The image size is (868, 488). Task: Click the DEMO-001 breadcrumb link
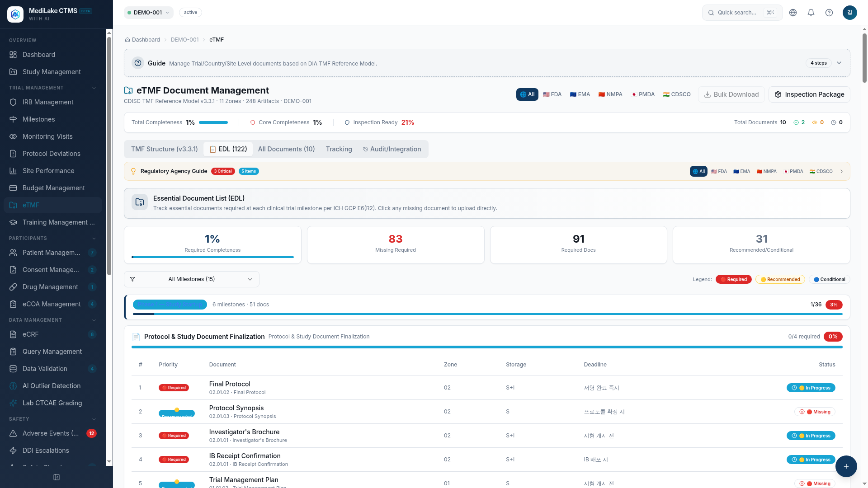point(184,40)
